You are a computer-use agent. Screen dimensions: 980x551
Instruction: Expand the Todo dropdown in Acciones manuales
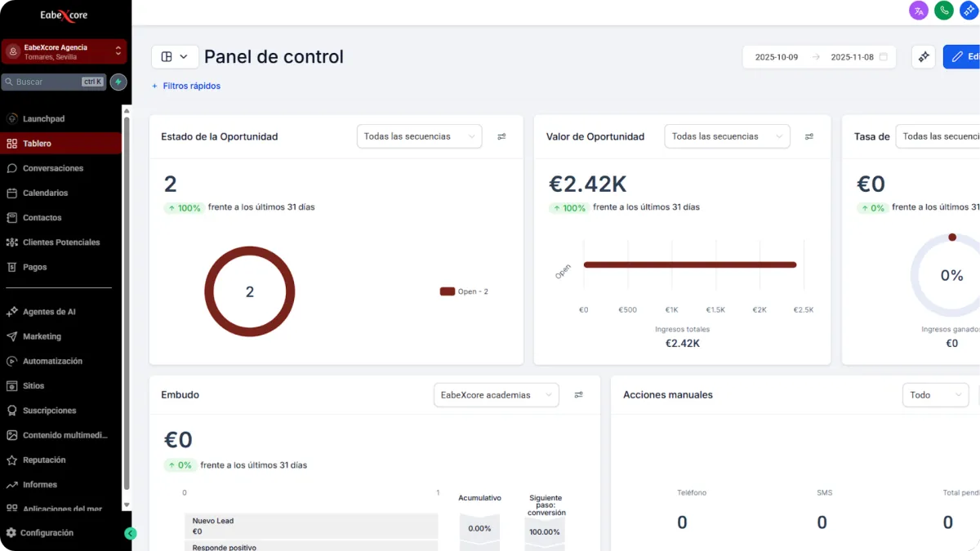(x=935, y=395)
